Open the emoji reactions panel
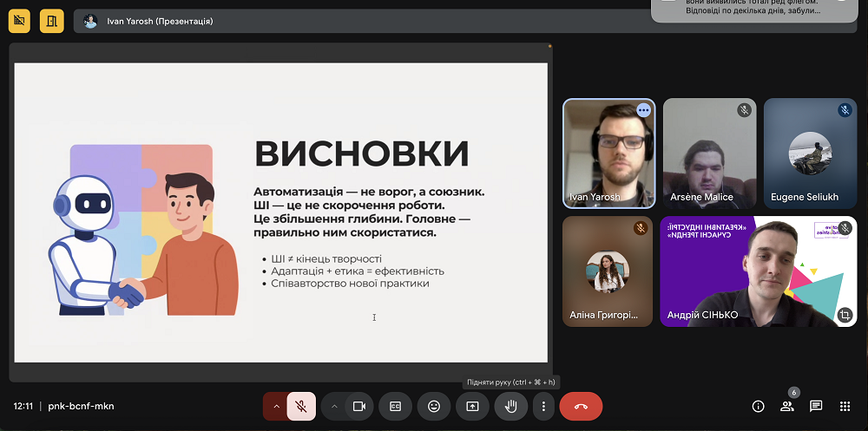This screenshot has width=868, height=431. [x=434, y=406]
